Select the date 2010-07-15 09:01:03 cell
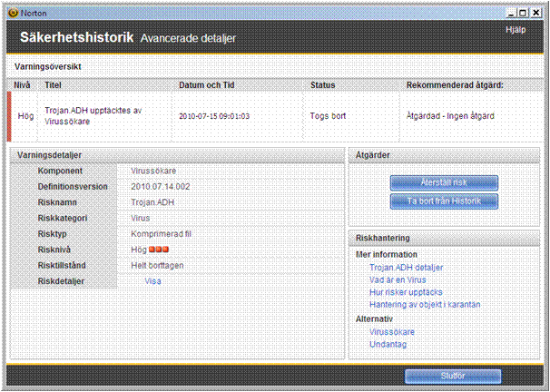This screenshot has width=550, height=392. coord(214,116)
